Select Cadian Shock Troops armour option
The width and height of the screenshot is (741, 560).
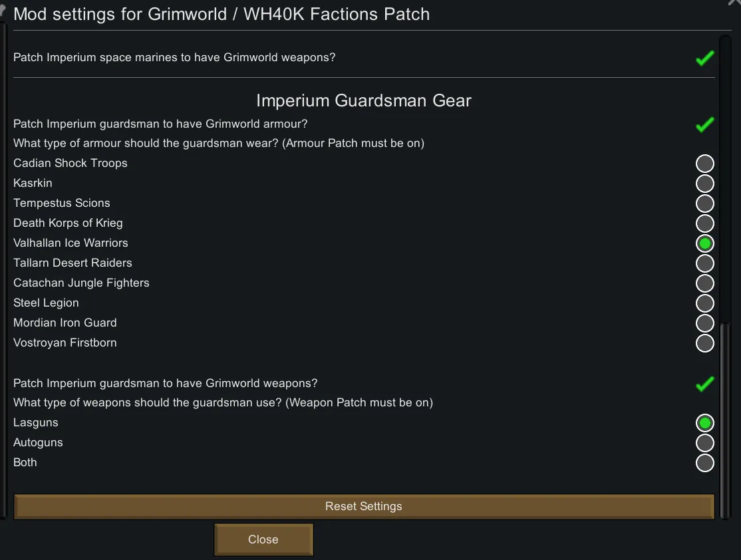point(704,164)
